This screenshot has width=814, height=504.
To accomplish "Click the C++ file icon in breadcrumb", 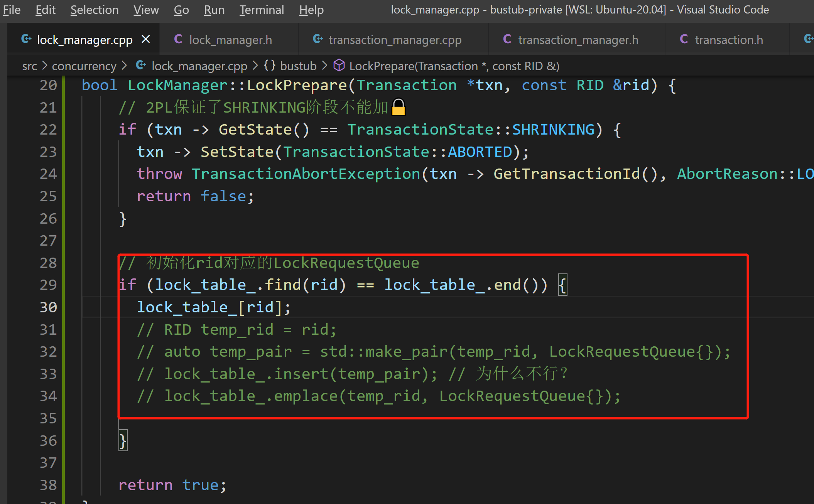I will (x=141, y=66).
